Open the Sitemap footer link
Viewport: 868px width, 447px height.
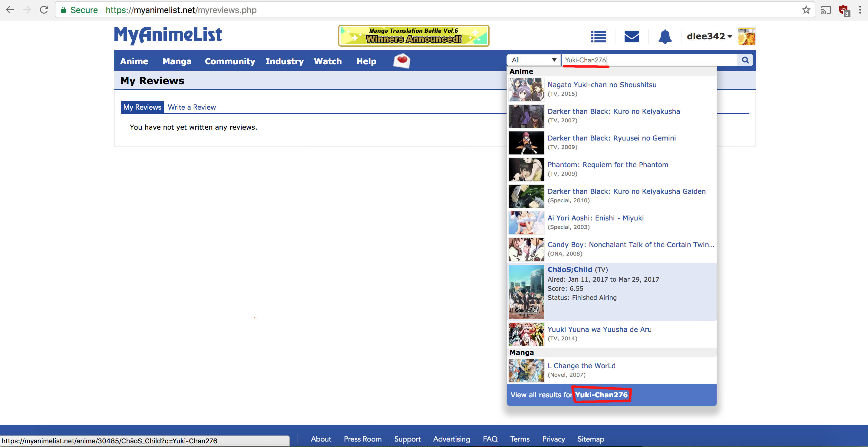click(x=591, y=439)
